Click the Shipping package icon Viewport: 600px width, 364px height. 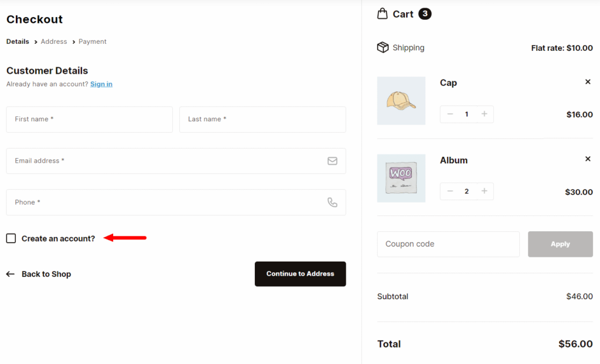383,47
